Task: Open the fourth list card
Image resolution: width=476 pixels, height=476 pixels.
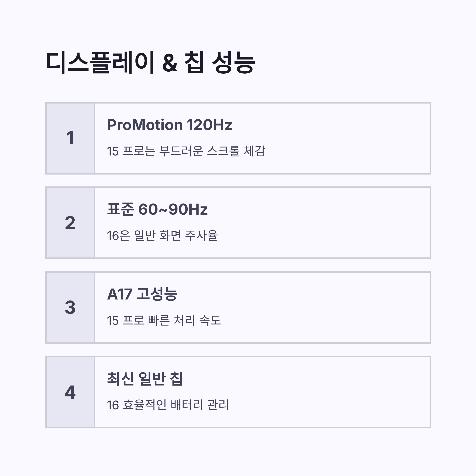Action: coord(238,392)
